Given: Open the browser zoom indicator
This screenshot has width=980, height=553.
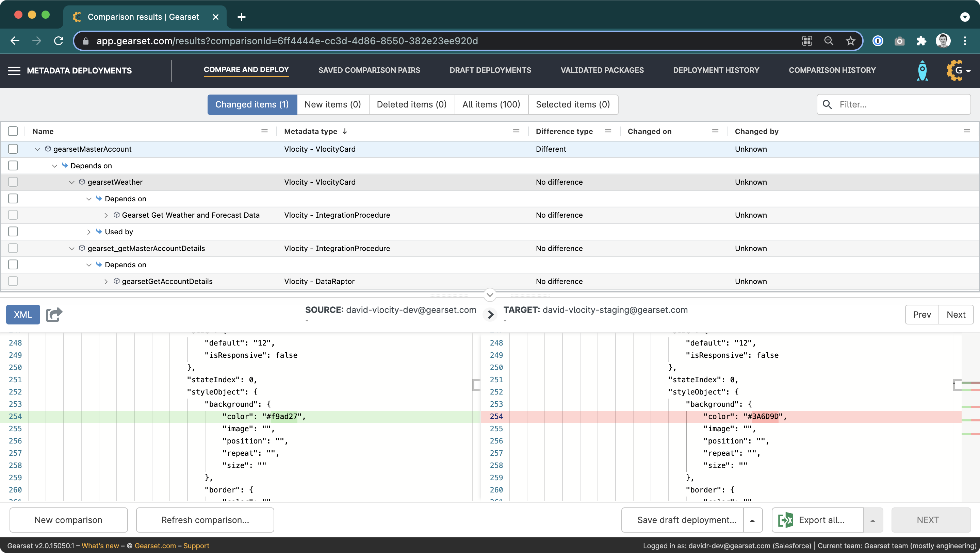Looking at the screenshot, I should coord(829,41).
